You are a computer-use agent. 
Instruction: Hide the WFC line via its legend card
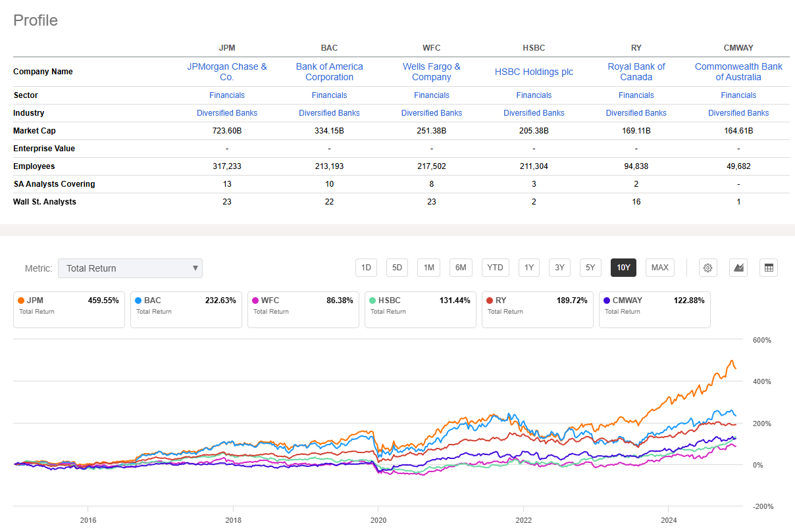pos(303,306)
